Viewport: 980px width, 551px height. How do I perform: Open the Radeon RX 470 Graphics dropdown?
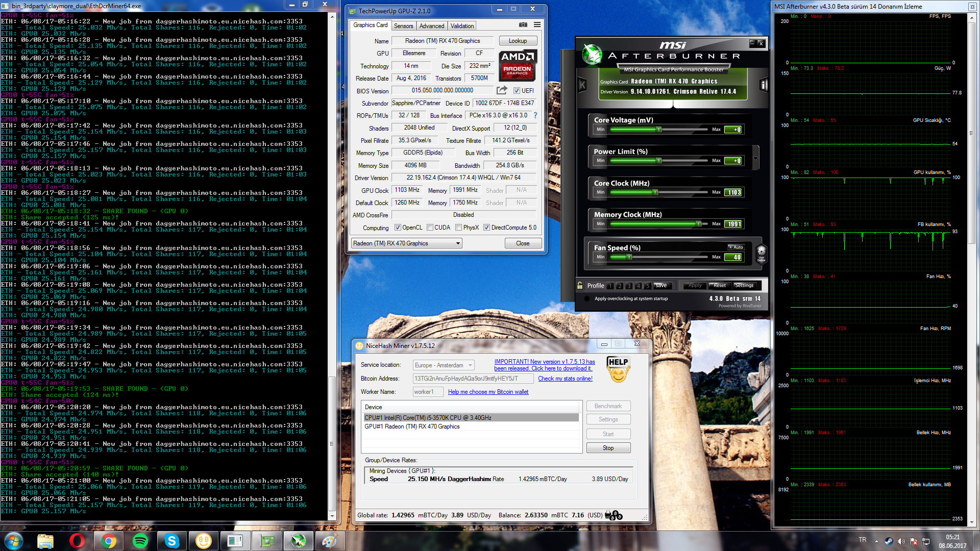407,243
